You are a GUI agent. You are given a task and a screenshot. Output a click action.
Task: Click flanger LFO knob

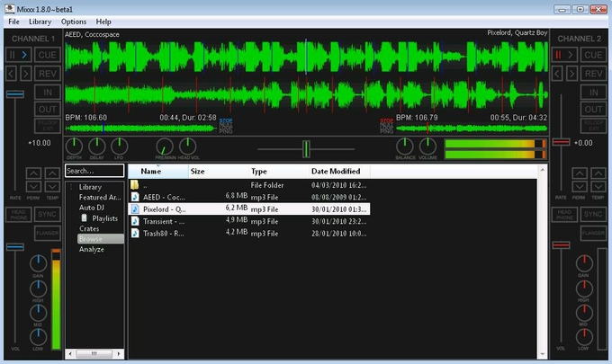(x=120, y=146)
